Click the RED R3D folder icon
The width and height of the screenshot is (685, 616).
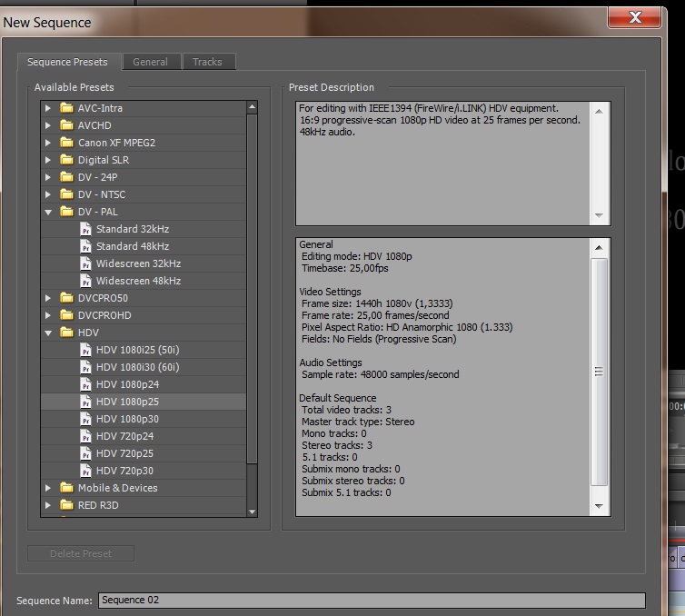tap(67, 504)
